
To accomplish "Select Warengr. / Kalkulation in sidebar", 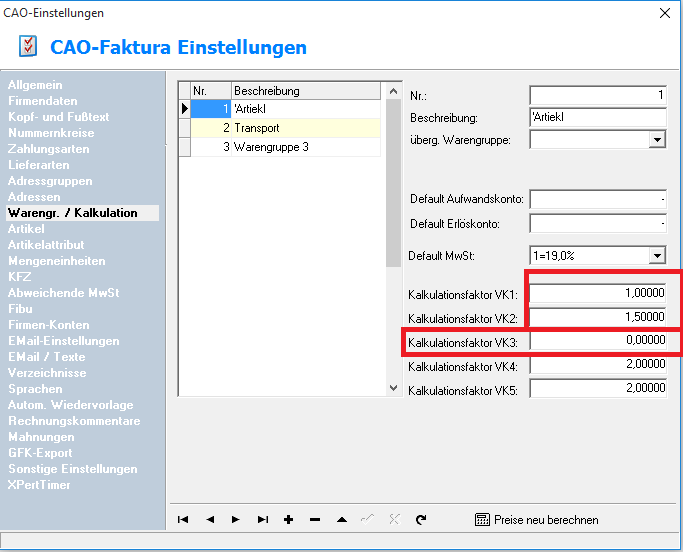I will pos(82,213).
